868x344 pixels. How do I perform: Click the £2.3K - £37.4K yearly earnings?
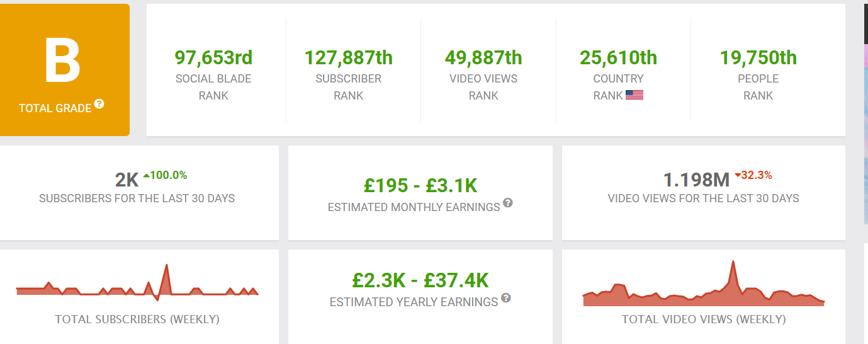pyautogui.click(x=420, y=280)
